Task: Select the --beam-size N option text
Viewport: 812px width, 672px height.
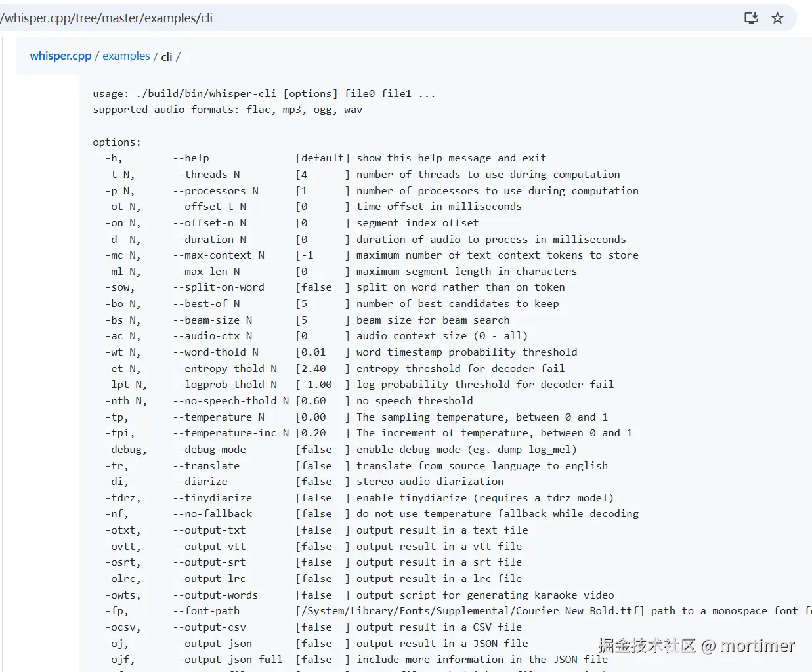Action: (213, 320)
